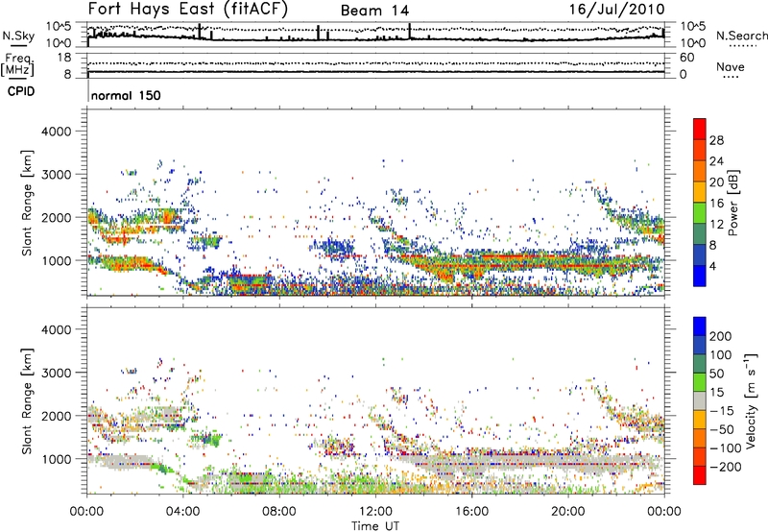Click "2000" on the velocity panel range axis
Viewport: 768px width, 532px height.
[56, 416]
